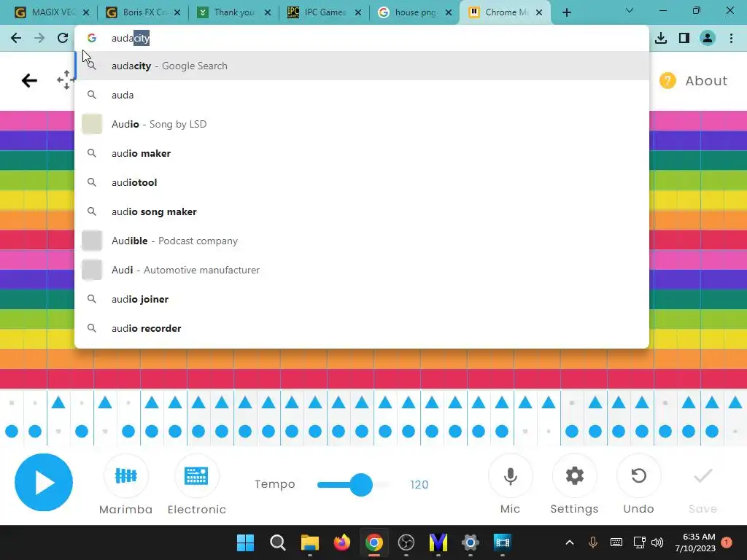
Task: Launch Firefox from the taskbar
Action: click(x=342, y=542)
